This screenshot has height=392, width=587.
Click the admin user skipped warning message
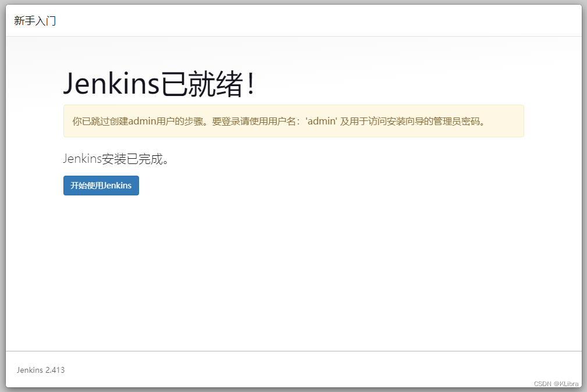(293, 121)
